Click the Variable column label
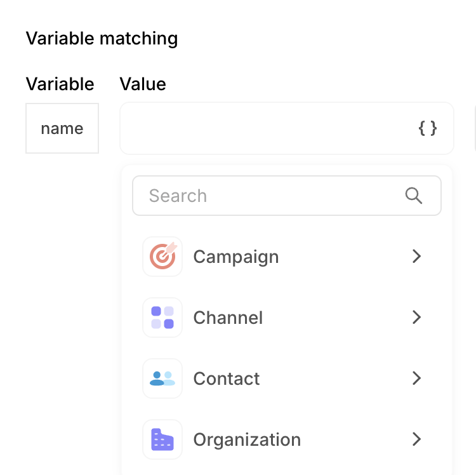Viewport: 476px width, 475px height. pos(60,84)
